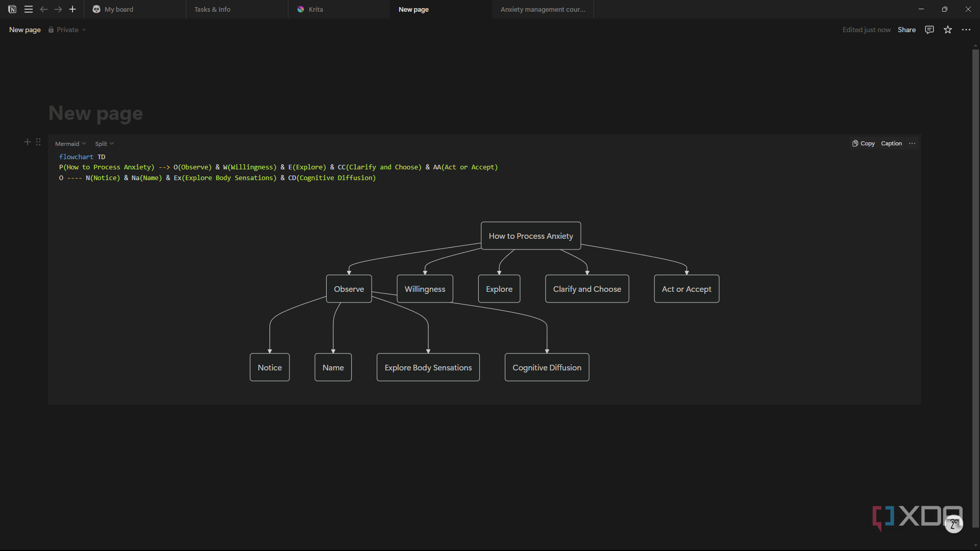Favorite this page with the star icon
This screenshot has width=980, height=551.
click(948, 30)
